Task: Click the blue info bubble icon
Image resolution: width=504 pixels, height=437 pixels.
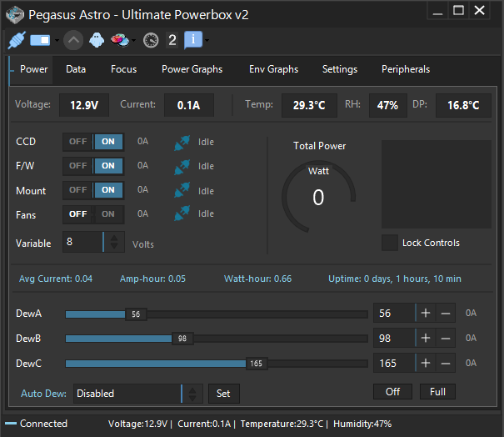Action: pyautogui.click(x=193, y=40)
